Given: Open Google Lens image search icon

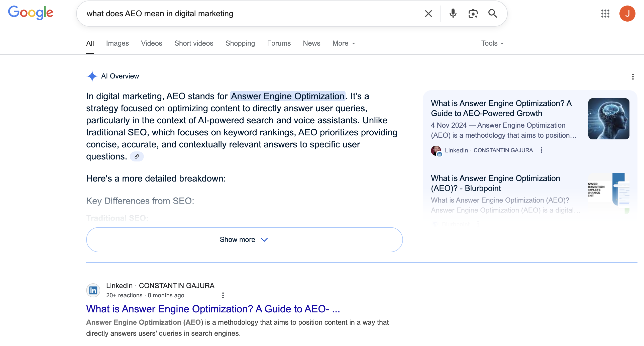Looking at the screenshot, I should click(473, 14).
